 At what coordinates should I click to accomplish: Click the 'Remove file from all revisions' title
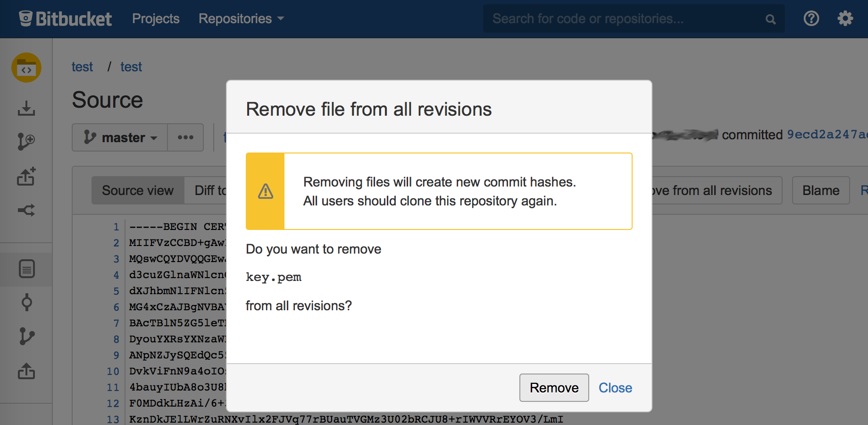point(369,109)
